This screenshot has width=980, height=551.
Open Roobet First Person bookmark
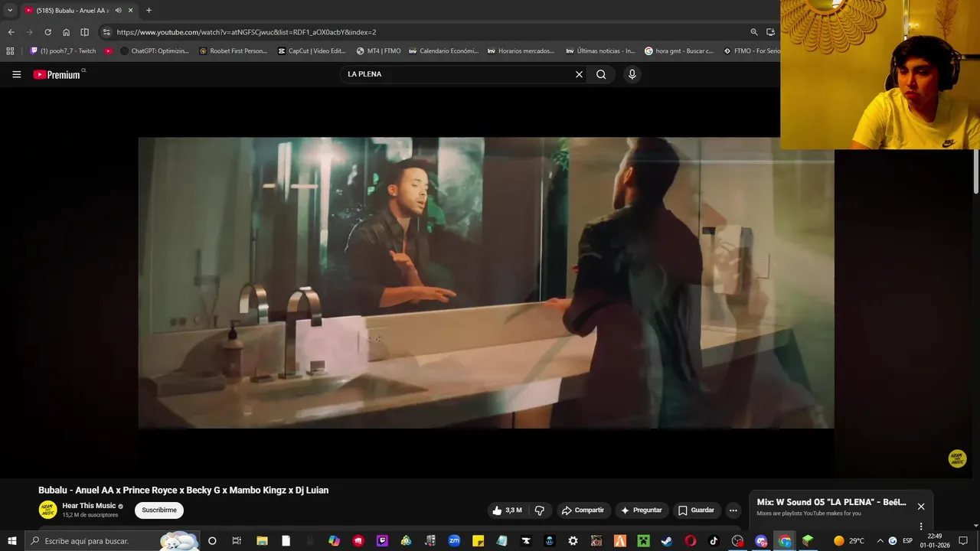click(233, 51)
